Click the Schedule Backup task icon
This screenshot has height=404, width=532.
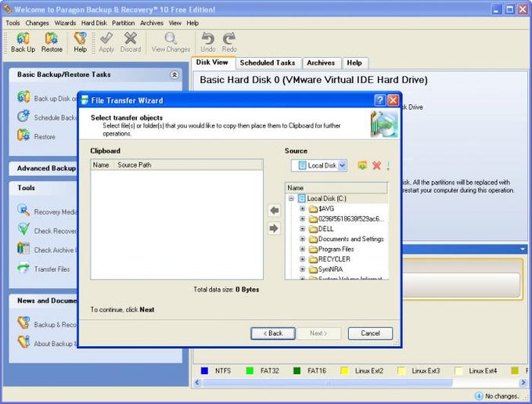23,116
